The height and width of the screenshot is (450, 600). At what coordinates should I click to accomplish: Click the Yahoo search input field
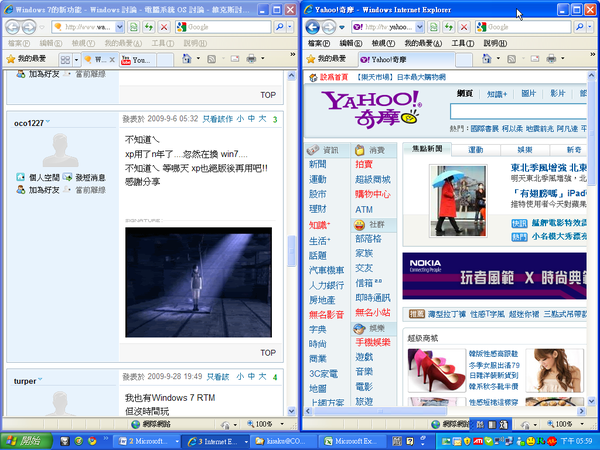click(518, 111)
